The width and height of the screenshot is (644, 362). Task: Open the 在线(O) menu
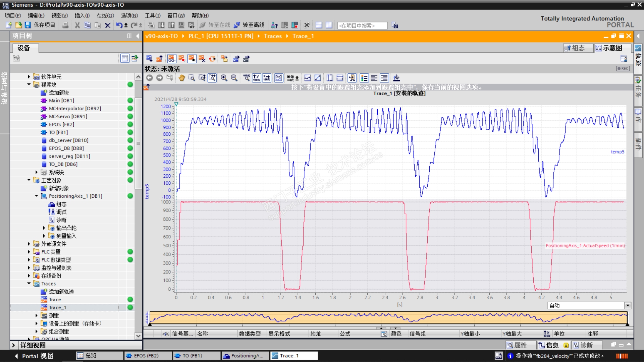pos(105,15)
